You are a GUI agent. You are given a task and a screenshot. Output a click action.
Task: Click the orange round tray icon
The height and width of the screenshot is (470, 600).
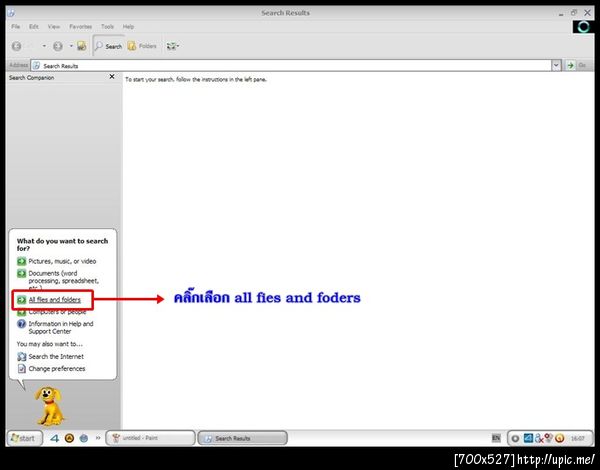[559, 438]
